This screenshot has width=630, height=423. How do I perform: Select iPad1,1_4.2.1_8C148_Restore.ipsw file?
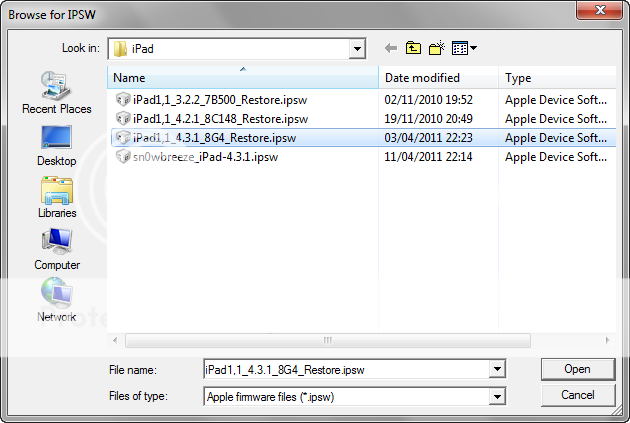[217, 118]
